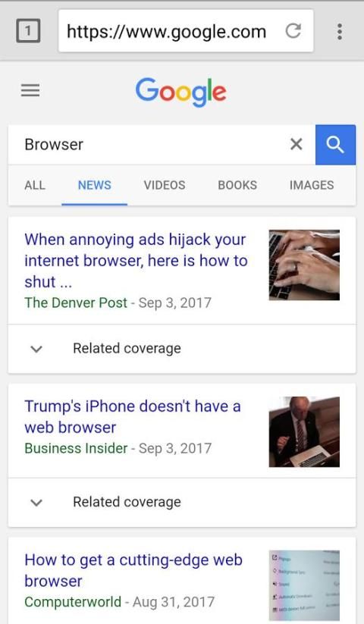Open the annoying ads hijack browser article
This screenshot has width=364, height=624.
coord(136,261)
